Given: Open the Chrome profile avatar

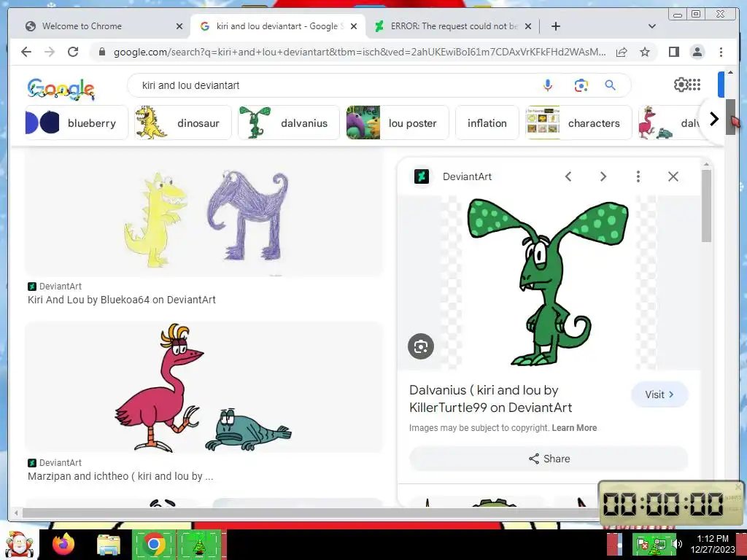Looking at the screenshot, I should 697,52.
